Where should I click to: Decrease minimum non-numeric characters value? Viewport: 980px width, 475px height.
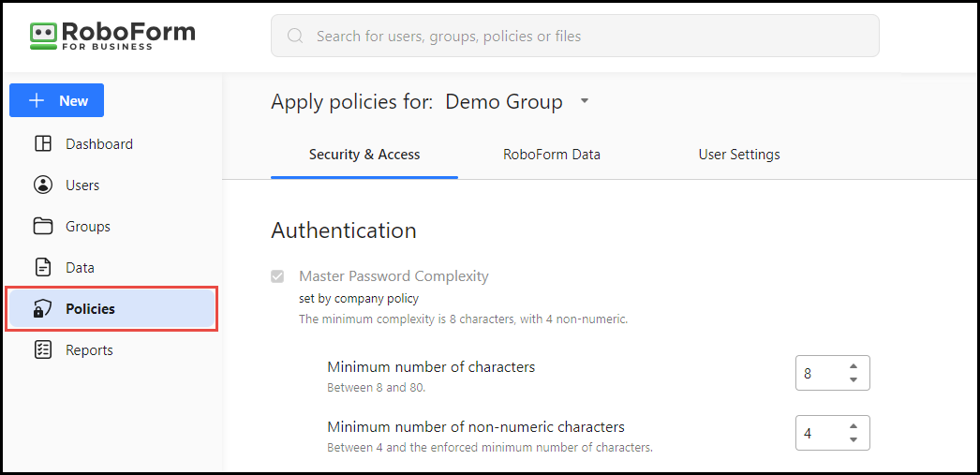(x=854, y=439)
